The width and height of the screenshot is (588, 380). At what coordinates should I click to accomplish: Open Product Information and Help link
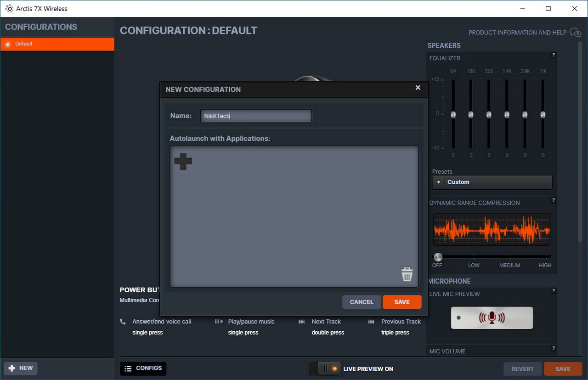(517, 33)
